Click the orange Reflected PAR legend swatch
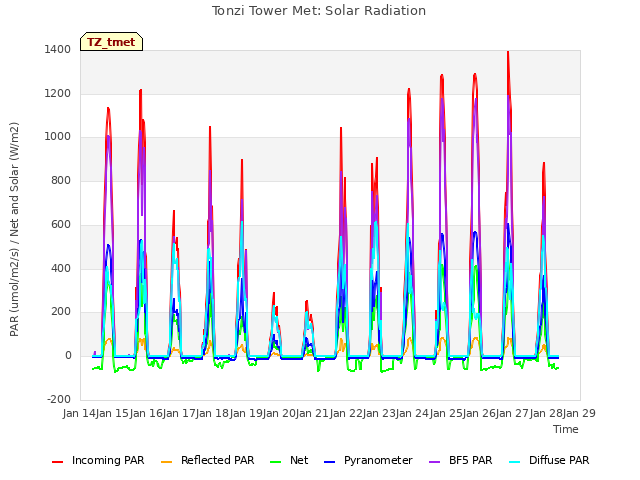Screen dimensions: 640x480 click(167, 462)
